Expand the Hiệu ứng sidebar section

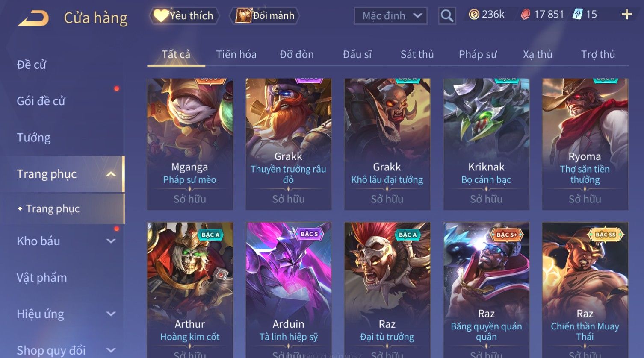tap(111, 314)
